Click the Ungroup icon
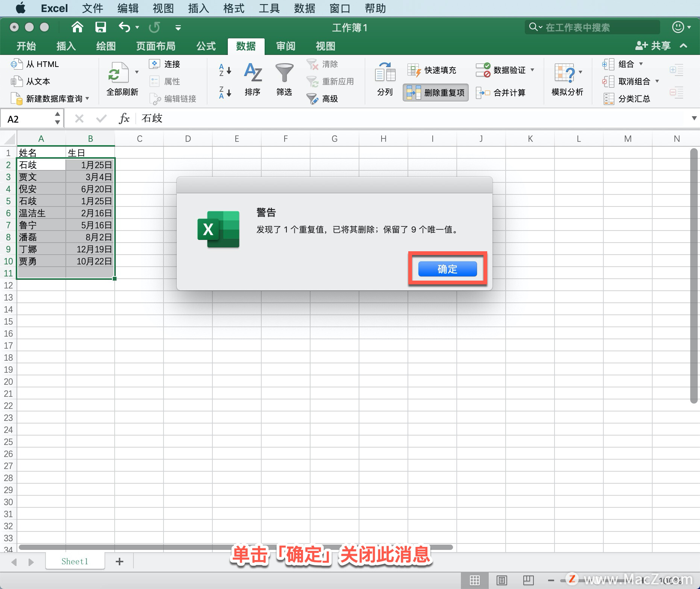Viewport: 700px width, 589px height. [608, 81]
